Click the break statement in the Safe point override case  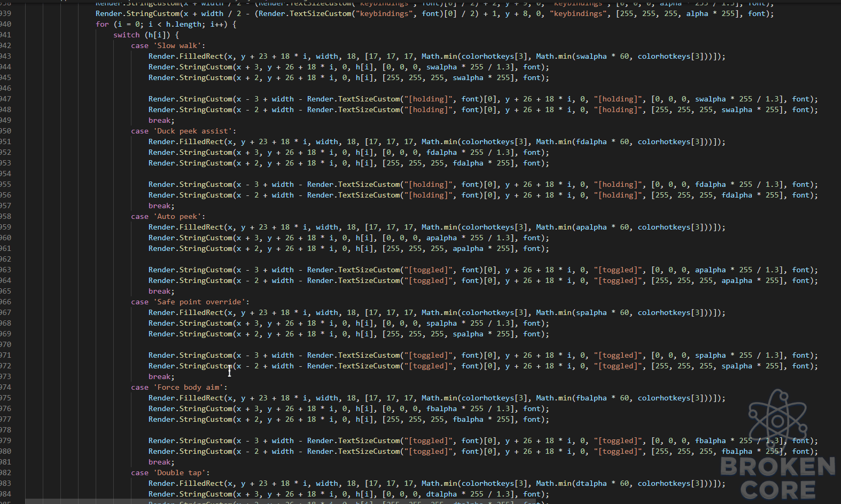[161, 377]
